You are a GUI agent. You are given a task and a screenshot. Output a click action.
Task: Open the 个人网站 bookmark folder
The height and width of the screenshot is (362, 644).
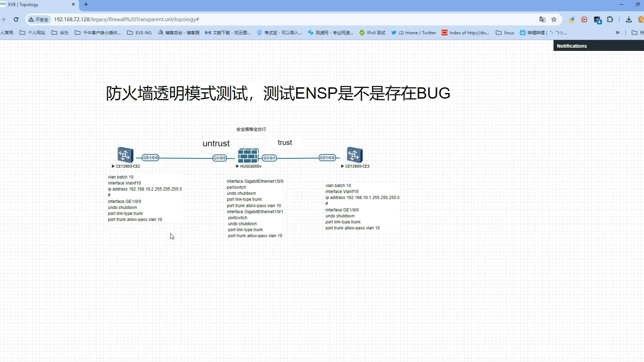32,33
